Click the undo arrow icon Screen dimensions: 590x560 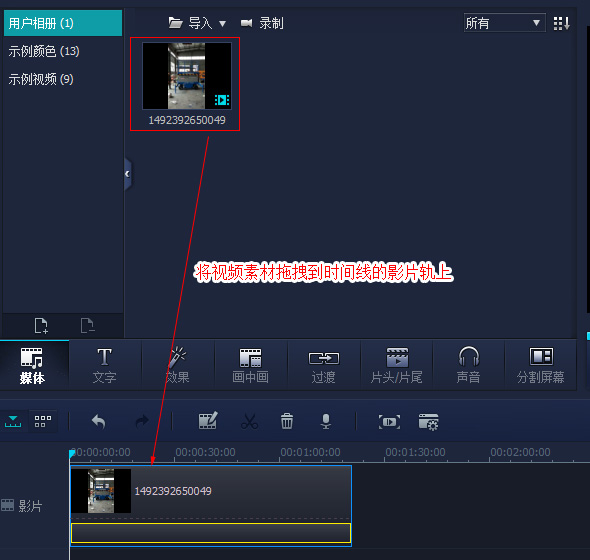[99, 422]
